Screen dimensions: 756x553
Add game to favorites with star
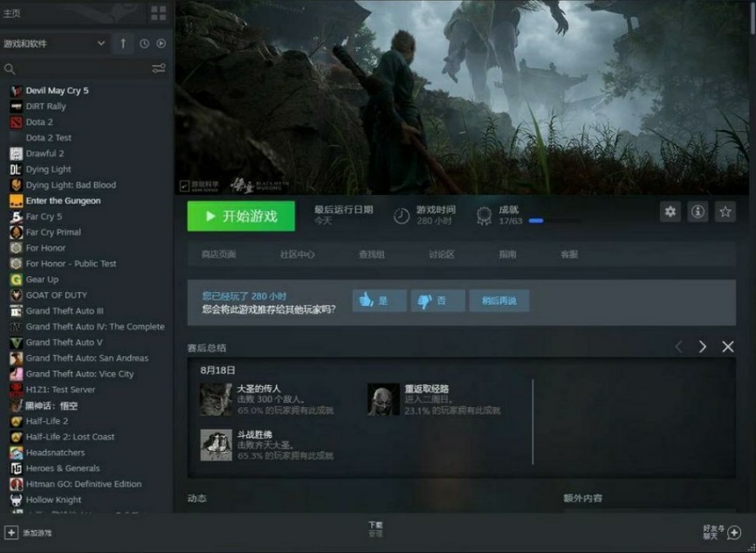725,211
